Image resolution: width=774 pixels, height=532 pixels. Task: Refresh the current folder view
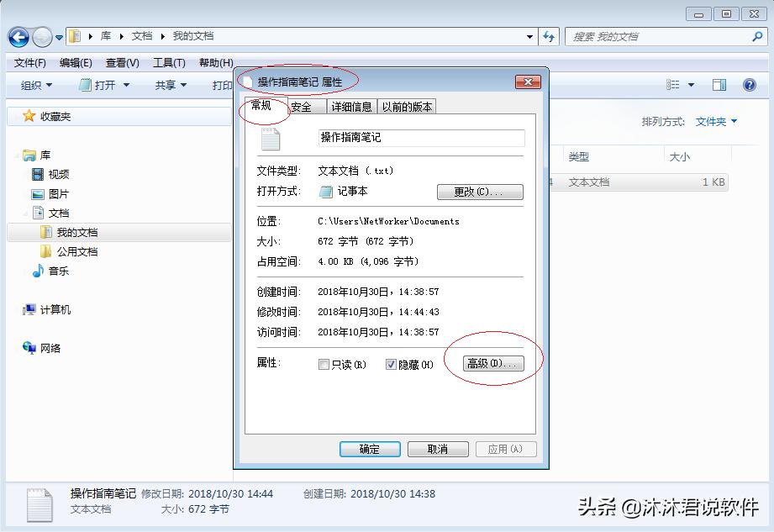(548, 36)
